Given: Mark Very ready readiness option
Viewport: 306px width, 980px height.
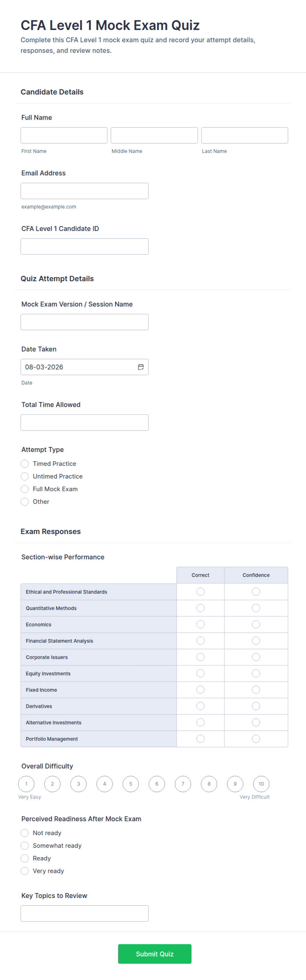Looking at the screenshot, I should point(25,871).
